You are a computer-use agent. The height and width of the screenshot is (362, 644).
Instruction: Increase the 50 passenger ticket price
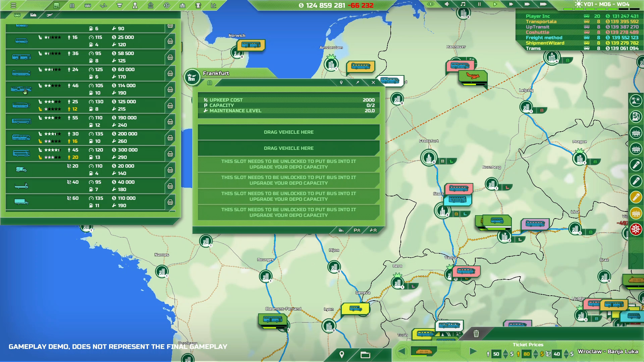tap(505, 351)
